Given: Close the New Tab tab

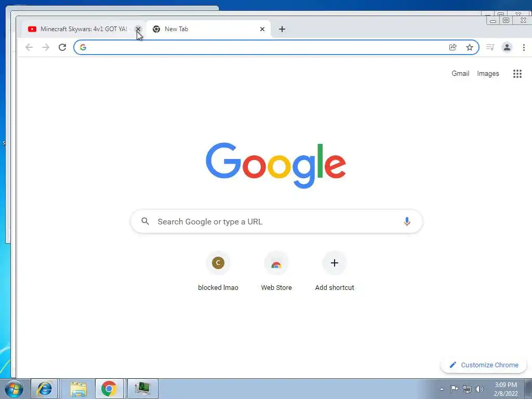Looking at the screenshot, I should pos(262,29).
